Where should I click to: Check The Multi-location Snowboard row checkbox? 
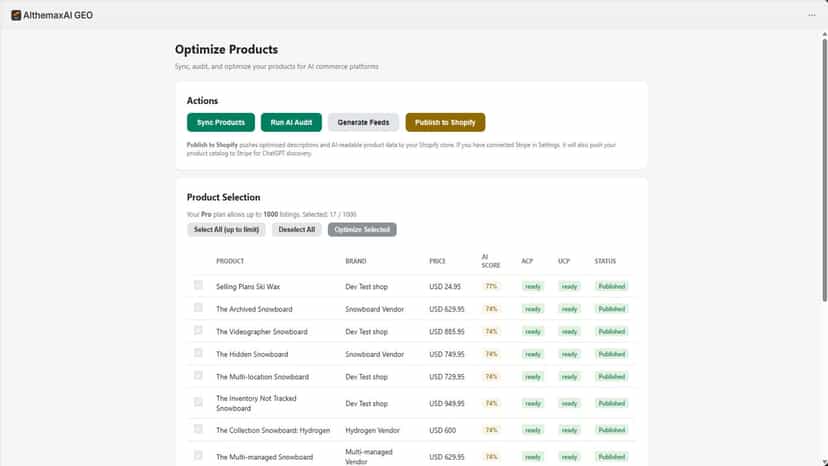pos(198,375)
